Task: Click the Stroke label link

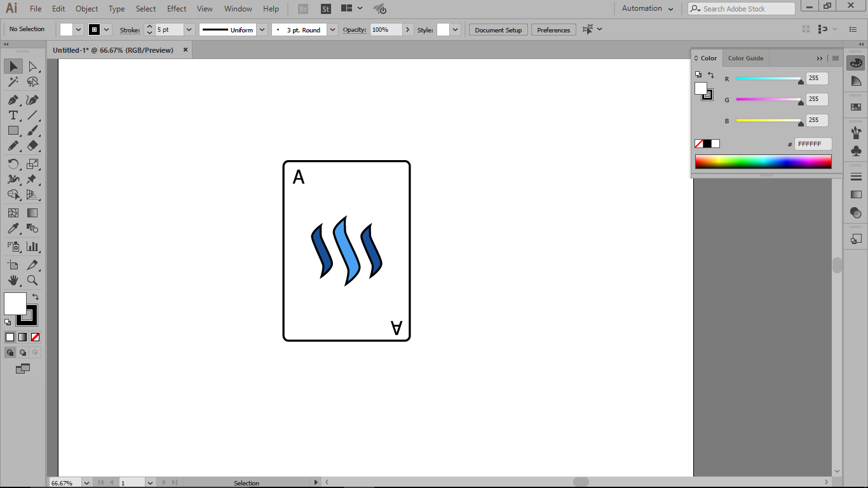Action: click(x=130, y=30)
